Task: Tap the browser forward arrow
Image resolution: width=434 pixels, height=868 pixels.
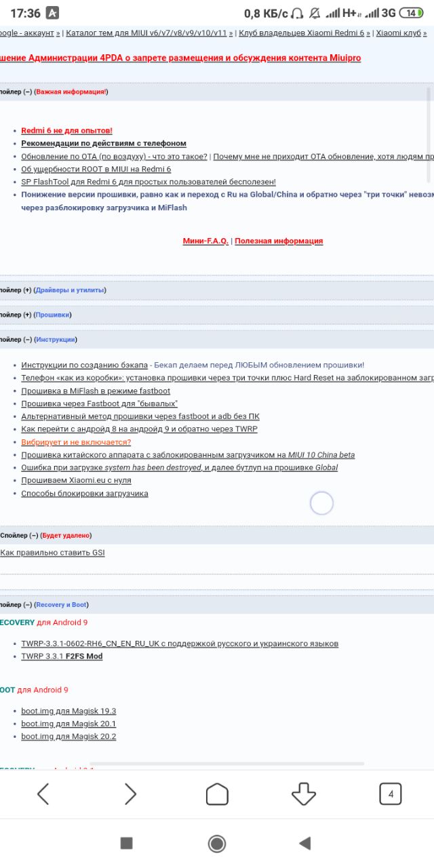Action: (x=130, y=793)
